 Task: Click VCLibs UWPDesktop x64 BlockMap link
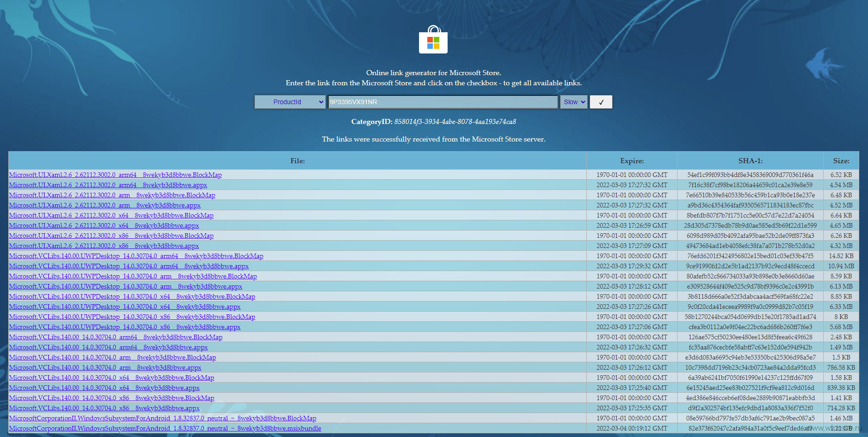(x=132, y=296)
